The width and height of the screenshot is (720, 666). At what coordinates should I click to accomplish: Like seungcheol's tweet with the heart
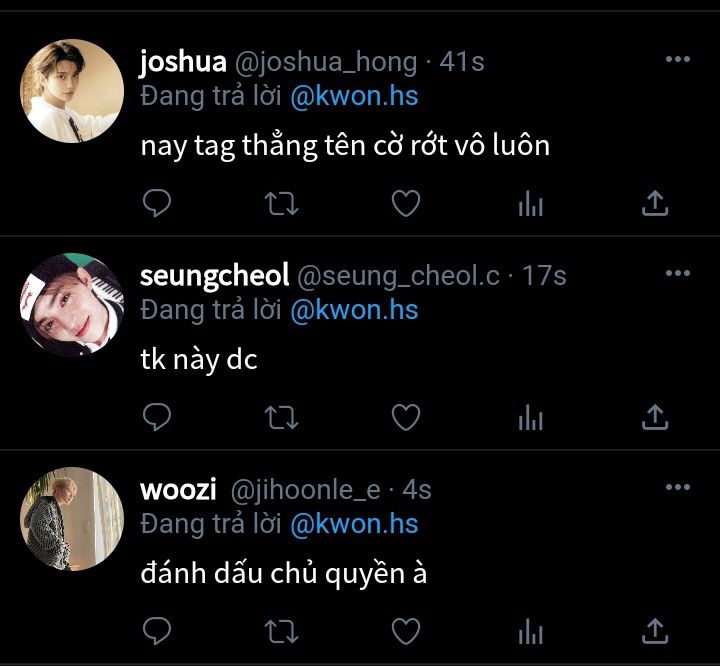[406, 417]
